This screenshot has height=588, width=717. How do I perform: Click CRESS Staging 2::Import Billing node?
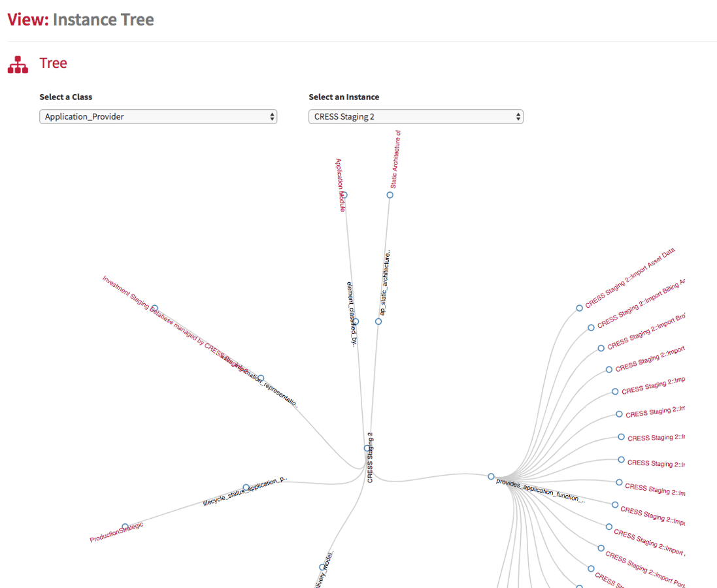[x=591, y=327]
